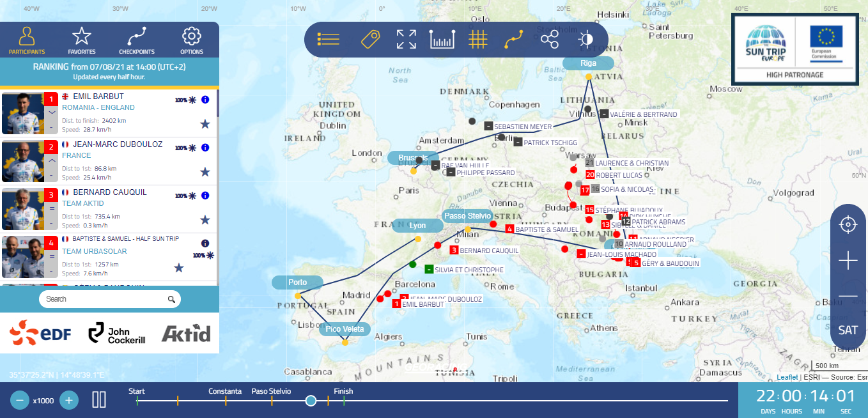Click the participant search field

(x=102, y=299)
